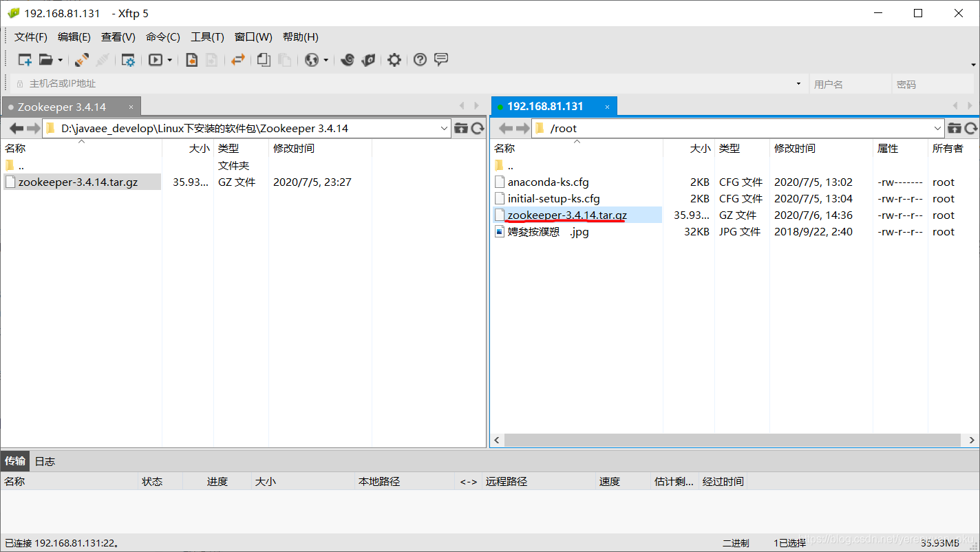Sort the remote pane by 属性 column
Image resolution: width=980 pixels, height=552 pixels.
tap(888, 148)
